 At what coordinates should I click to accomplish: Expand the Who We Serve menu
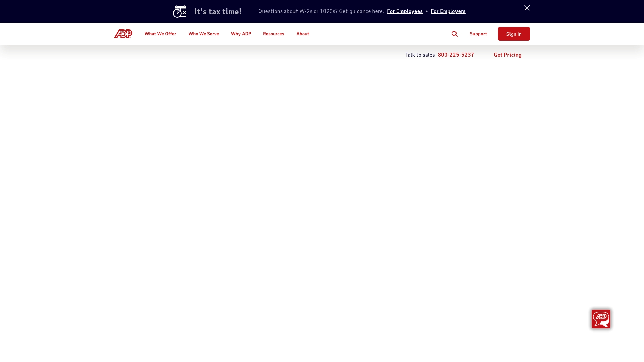coord(204,34)
